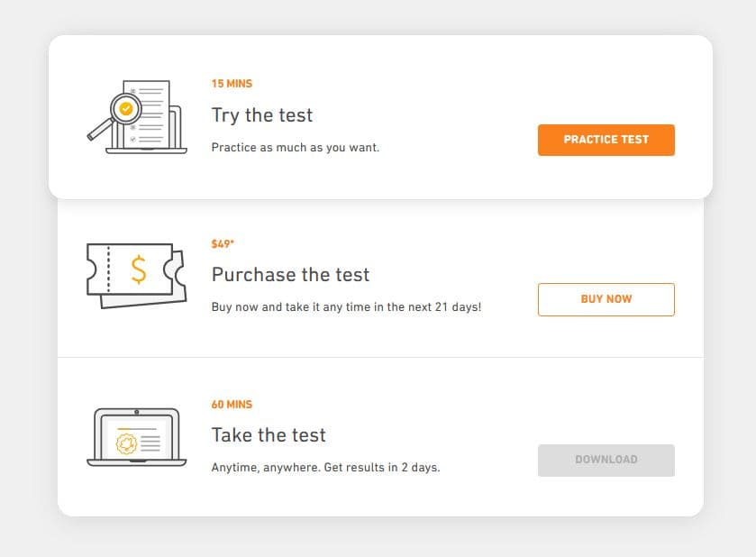Select the "Take the test" heading

(269, 435)
